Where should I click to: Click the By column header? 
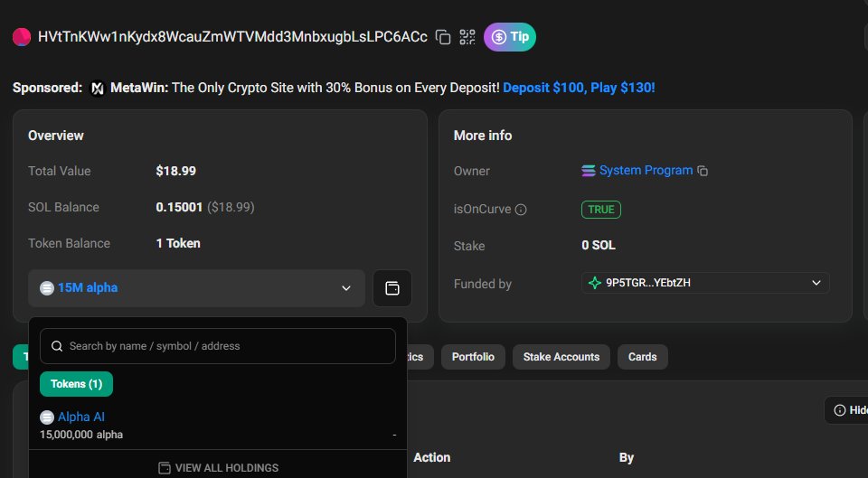(x=626, y=457)
